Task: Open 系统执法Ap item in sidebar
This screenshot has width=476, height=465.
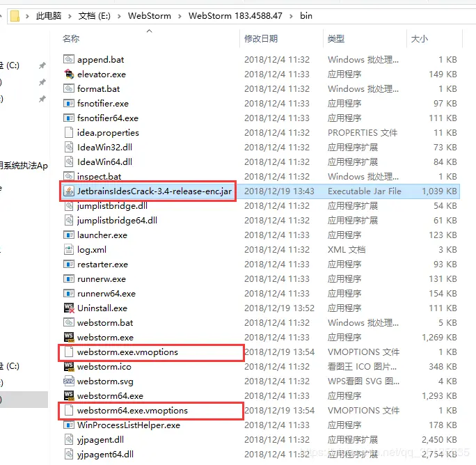Action: (x=24, y=166)
